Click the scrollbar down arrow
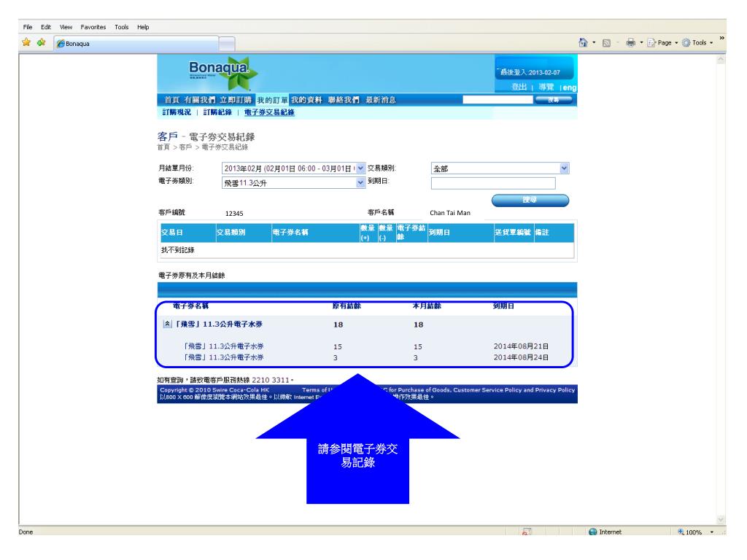This screenshot has height=560, width=747. point(721,519)
